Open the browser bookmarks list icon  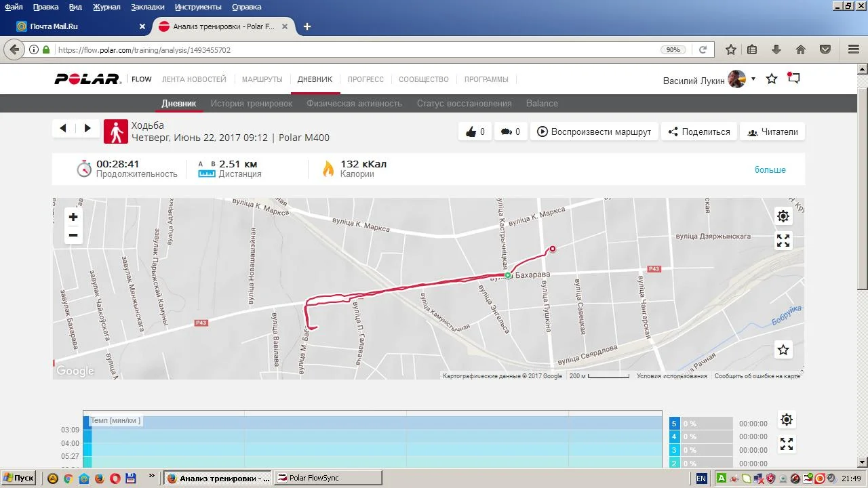(x=752, y=49)
